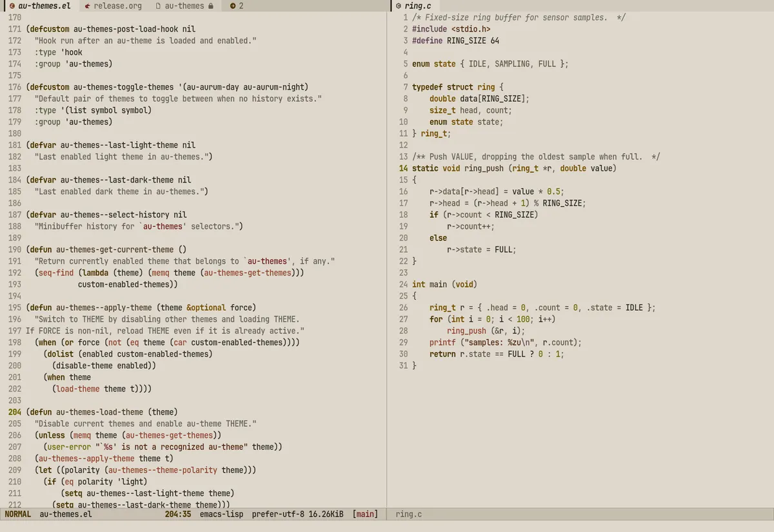Click au-themes--theme-polarity on line 209

[163, 470]
